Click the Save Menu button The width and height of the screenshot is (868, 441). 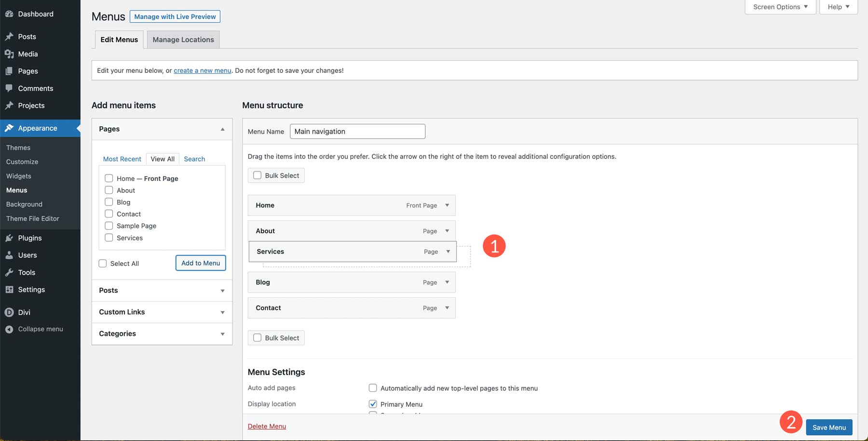pos(829,427)
